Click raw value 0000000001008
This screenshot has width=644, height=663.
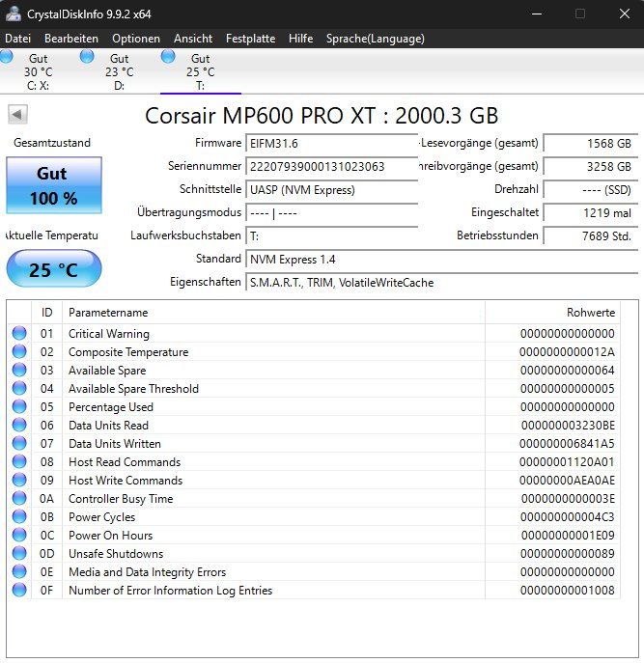pyautogui.click(x=567, y=591)
